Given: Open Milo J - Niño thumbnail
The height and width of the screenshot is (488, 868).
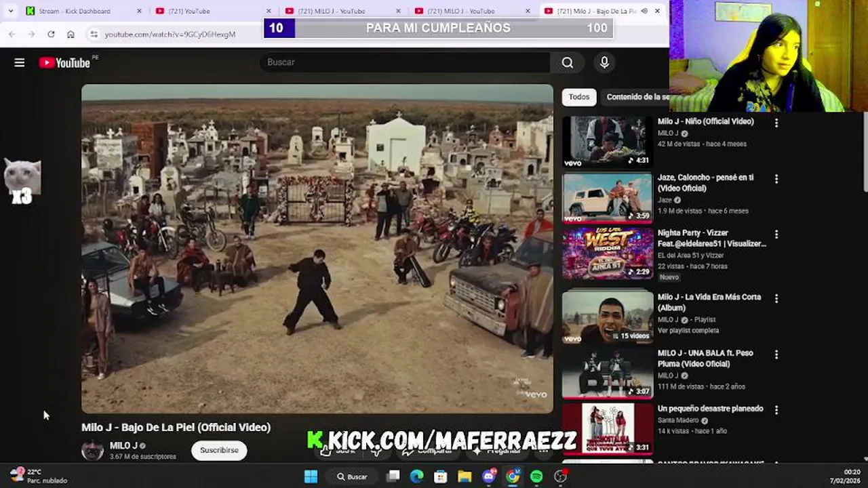Looking at the screenshot, I should 607,141.
